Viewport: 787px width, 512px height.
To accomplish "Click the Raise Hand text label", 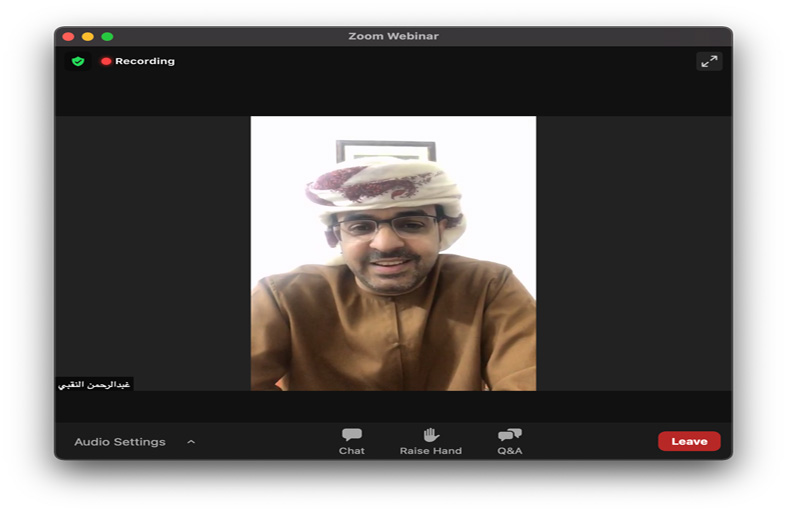I will click(x=431, y=451).
